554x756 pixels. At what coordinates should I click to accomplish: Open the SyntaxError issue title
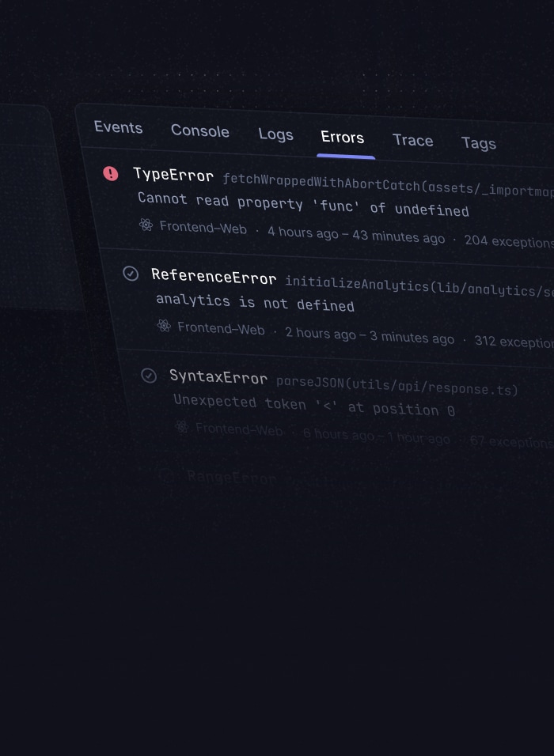click(218, 377)
